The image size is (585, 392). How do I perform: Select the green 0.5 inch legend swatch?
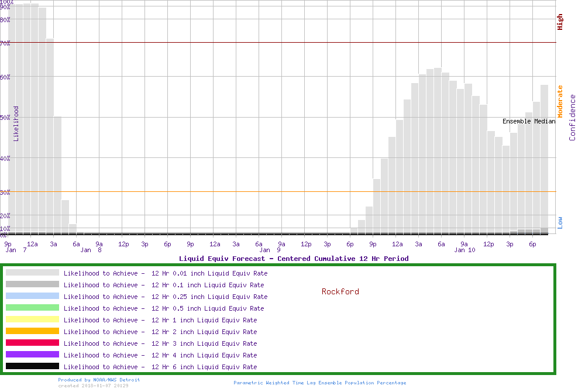click(x=32, y=308)
